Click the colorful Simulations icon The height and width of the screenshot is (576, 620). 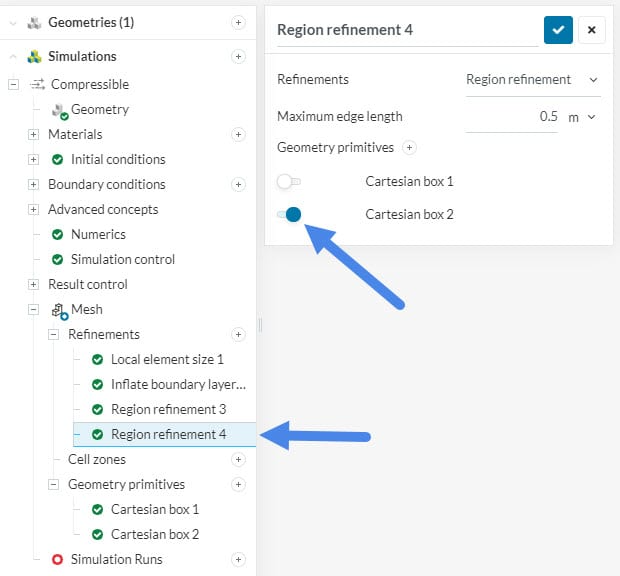pos(34,57)
